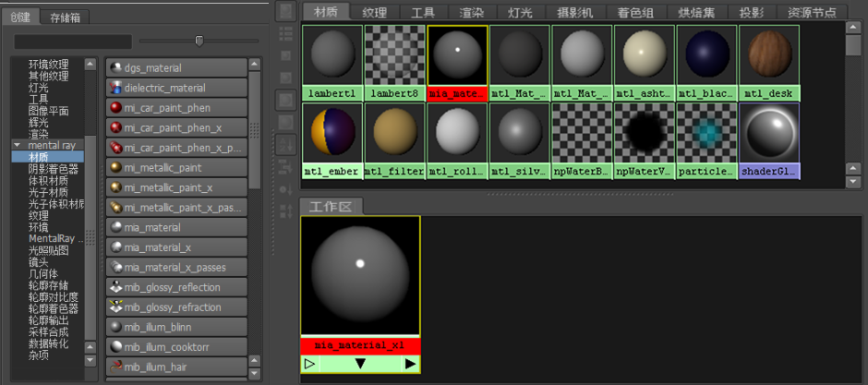Click the materials bin scroll-up arrow
The height and width of the screenshot is (385, 868).
tap(853, 28)
